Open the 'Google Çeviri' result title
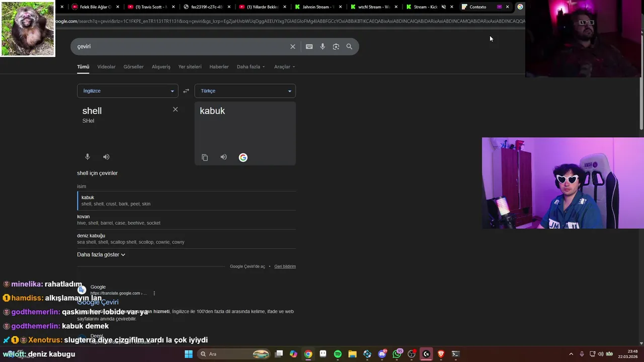The image size is (644, 362). pos(98,302)
